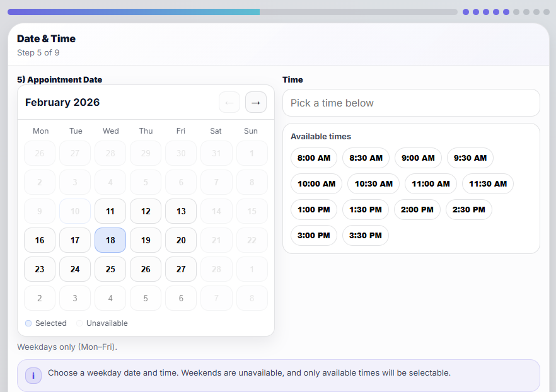
Task: Choose the 8:00 AM time slot
Action: (x=314, y=158)
